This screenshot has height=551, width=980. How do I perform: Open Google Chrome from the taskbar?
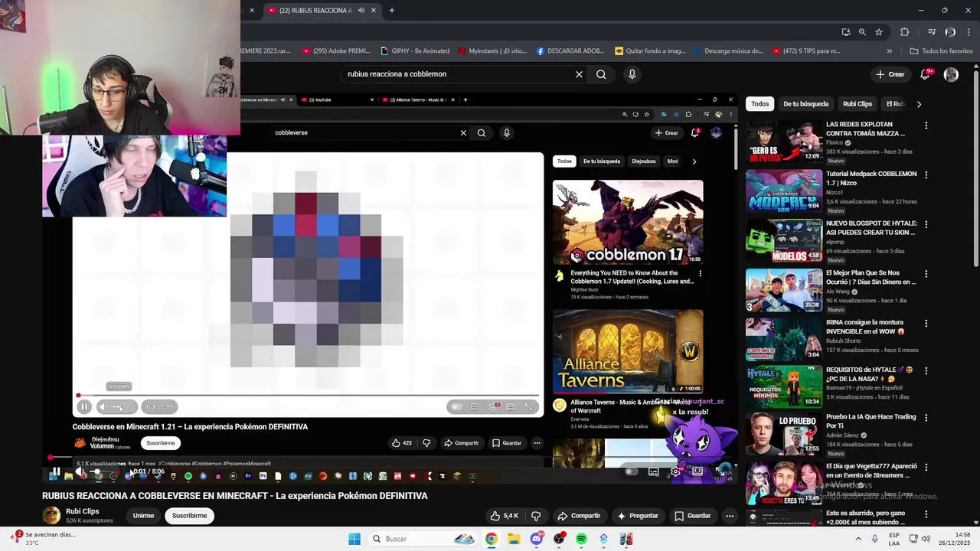click(x=491, y=539)
